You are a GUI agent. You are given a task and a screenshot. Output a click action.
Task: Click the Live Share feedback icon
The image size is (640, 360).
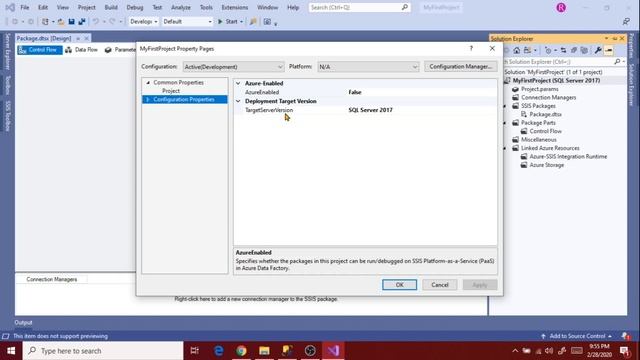coord(626,22)
